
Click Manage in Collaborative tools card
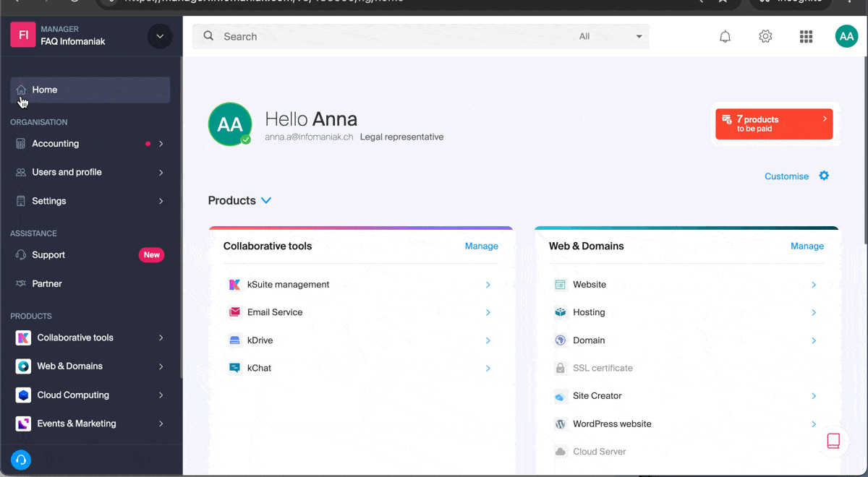coord(481,246)
